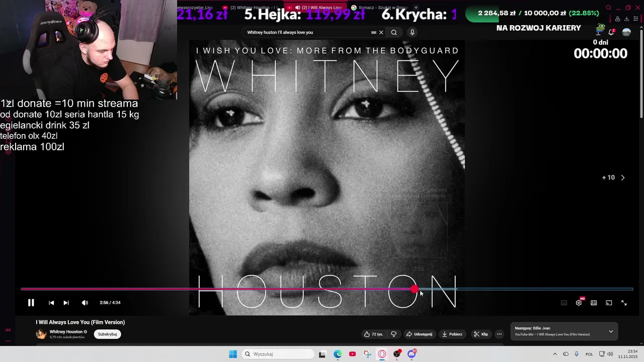
Task: Like the video with 72 tys. likes
Action: [373, 334]
